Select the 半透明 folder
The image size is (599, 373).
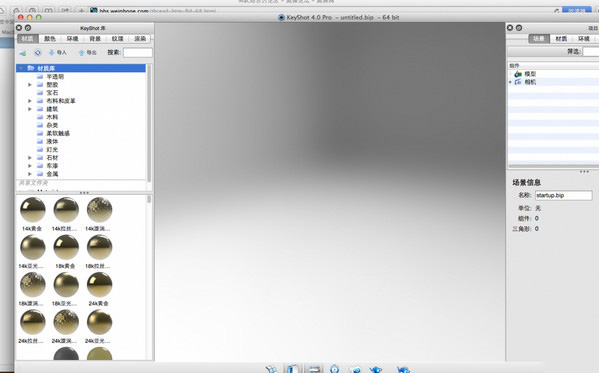tap(55, 76)
